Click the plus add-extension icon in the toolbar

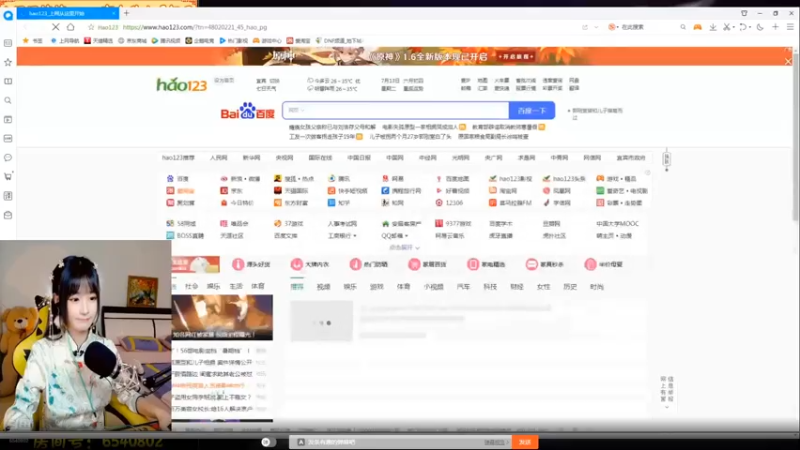point(775,27)
